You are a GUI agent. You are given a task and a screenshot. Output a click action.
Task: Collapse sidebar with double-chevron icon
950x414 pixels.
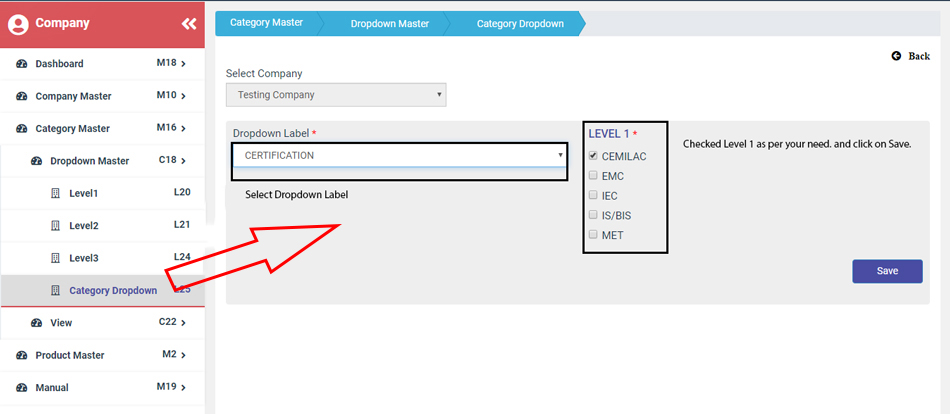(189, 23)
